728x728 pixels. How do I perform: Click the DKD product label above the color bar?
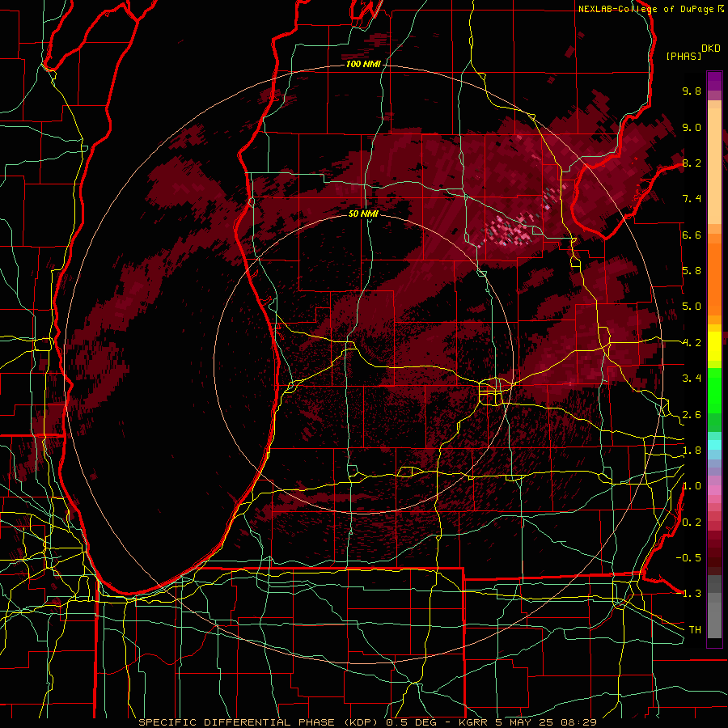711,49
